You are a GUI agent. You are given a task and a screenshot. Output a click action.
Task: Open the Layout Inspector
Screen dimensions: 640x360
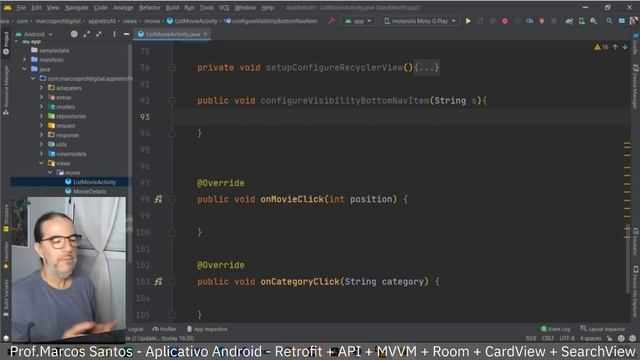coord(602,329)
